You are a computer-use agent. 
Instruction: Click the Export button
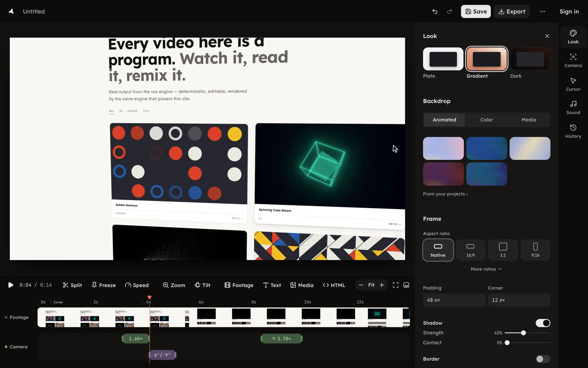coord(512,11)
